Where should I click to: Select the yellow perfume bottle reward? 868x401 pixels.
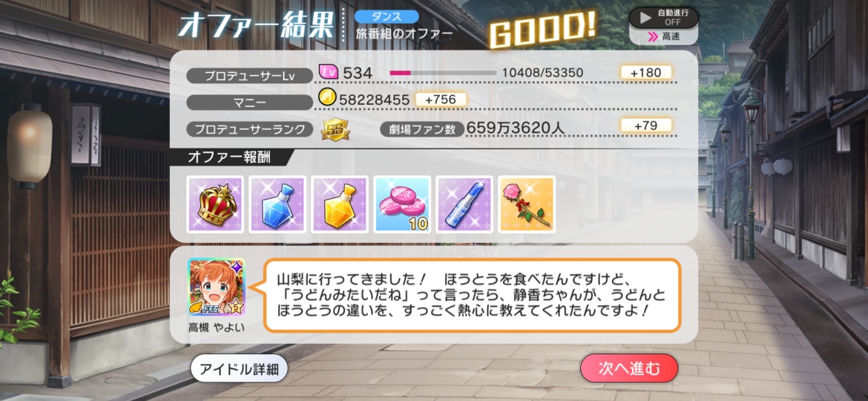(340, 204)
